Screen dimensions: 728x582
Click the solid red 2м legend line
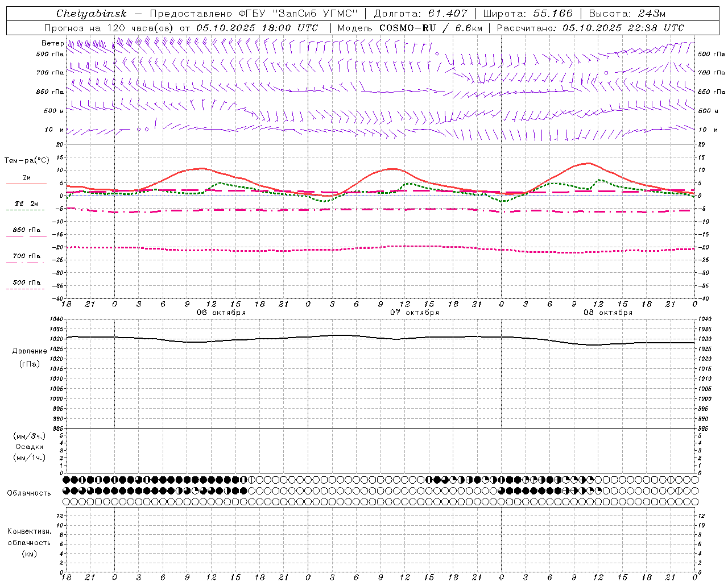tap(26, 184)
